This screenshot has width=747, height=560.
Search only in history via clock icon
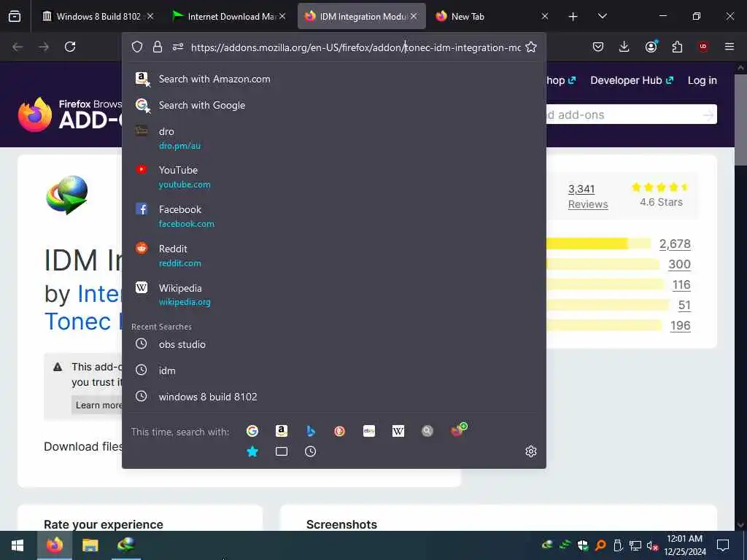(311, 451)
